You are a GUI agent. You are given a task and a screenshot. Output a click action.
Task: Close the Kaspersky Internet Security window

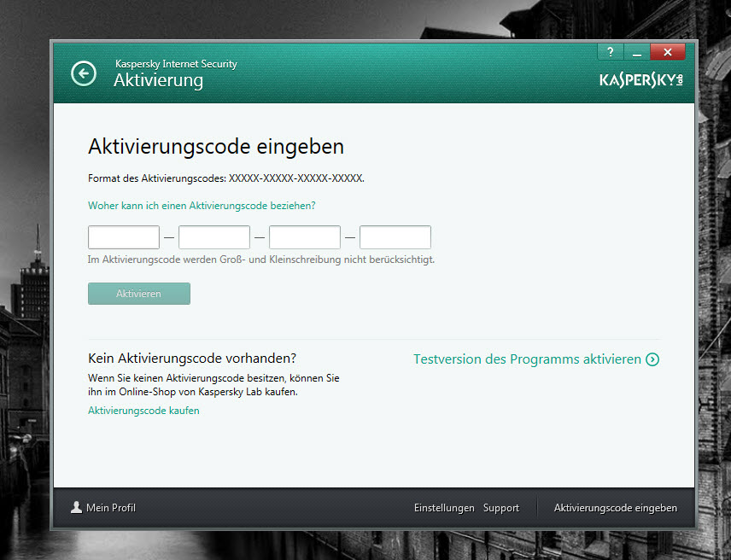tap(668, 52)
